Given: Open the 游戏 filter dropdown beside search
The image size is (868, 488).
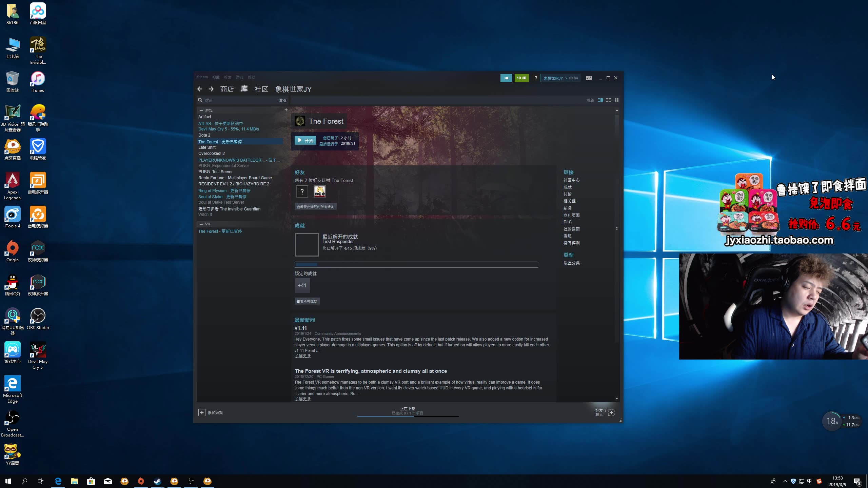Looking at the screenshot, I should tap(282, 100).
